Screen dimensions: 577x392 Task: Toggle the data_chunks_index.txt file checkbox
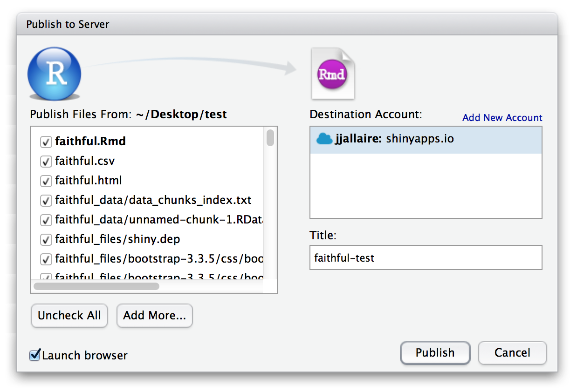[x=46, y=201]
